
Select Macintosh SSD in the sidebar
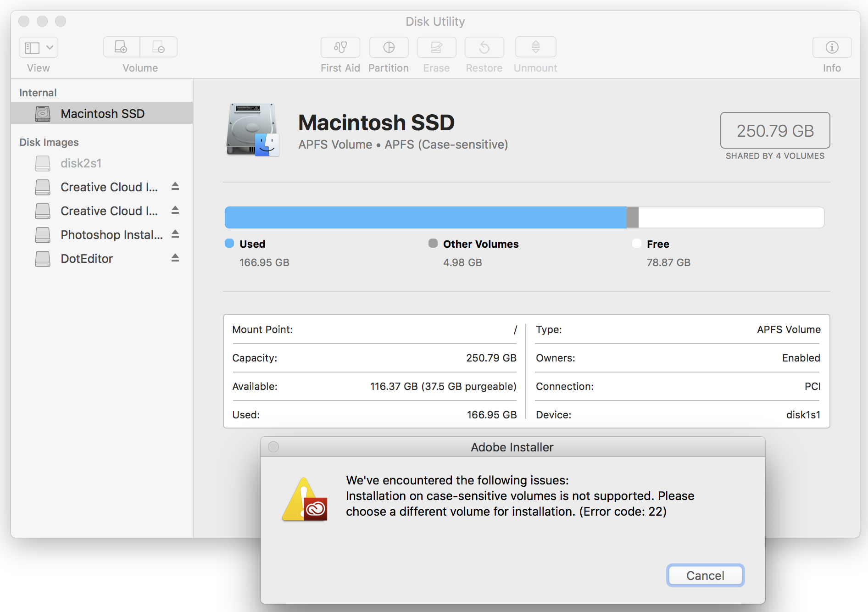102,113
